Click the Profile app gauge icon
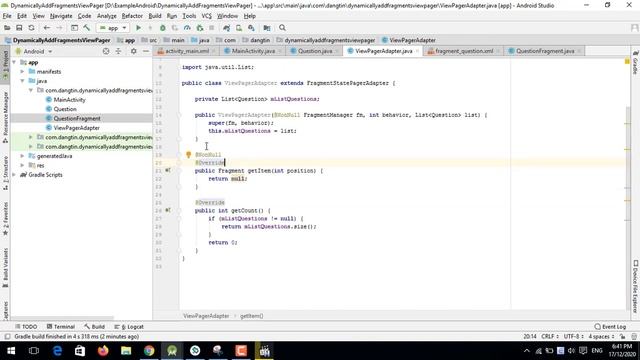The image size is (640, 360). click(x=187, y=28)
